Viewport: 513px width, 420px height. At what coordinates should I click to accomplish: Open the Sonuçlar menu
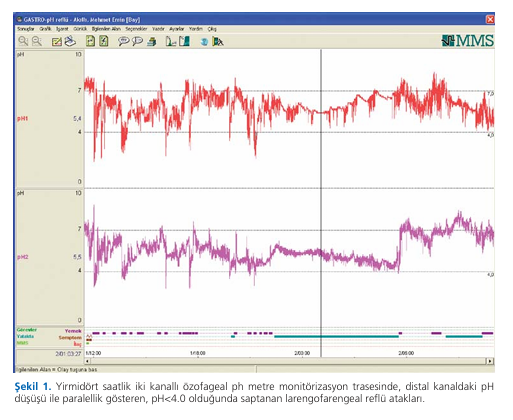tap(26, 29)
